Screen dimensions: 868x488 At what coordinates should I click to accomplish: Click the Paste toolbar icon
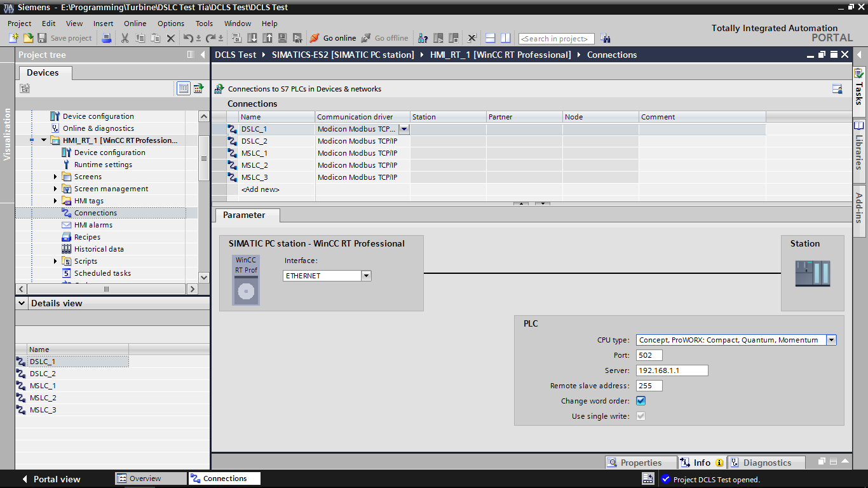tap(155, 38)
